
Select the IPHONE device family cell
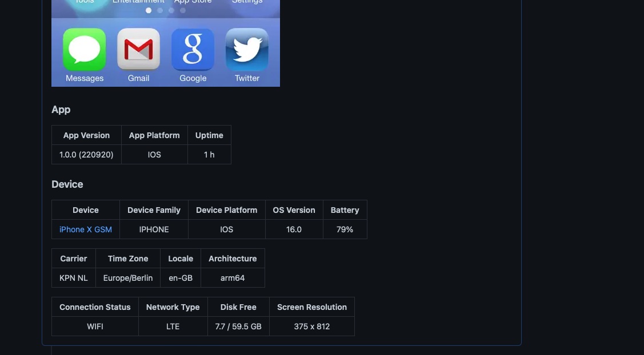point(154,229)
